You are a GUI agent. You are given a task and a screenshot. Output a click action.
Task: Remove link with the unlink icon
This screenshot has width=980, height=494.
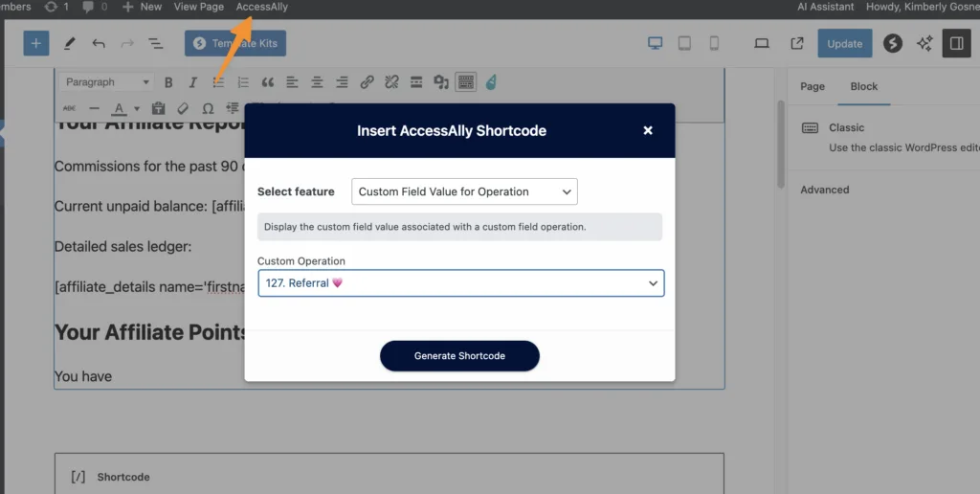point(391,82)
